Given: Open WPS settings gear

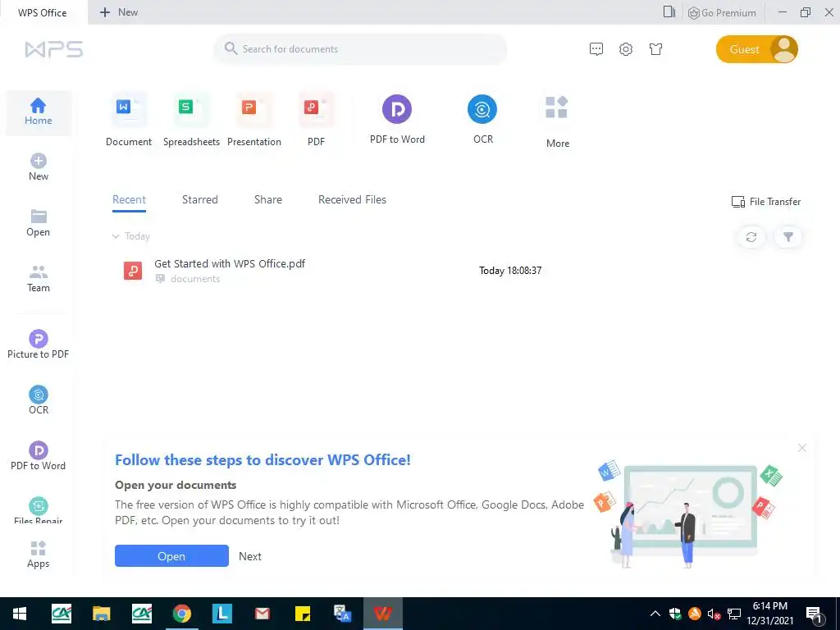Looking at the screenshot, I should [x=626, y=49].
